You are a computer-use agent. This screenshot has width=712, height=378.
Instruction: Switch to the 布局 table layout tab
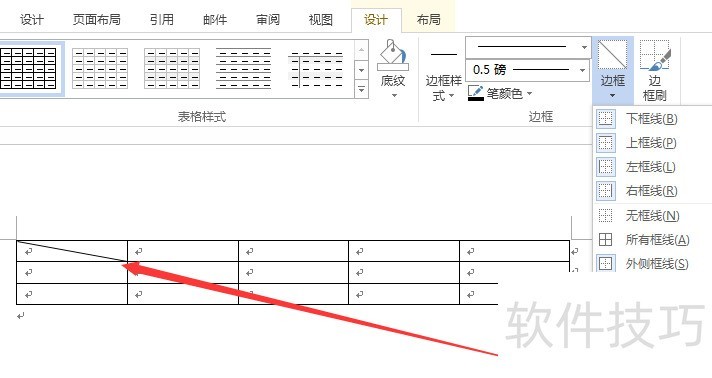428,20
